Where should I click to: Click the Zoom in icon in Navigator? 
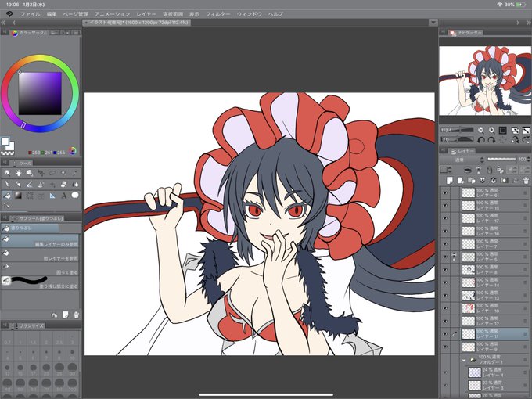point(491,131)
